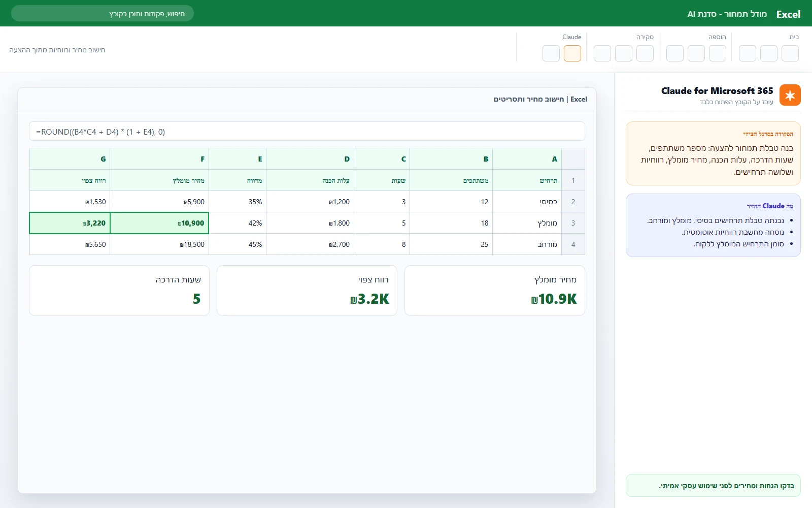Click the non-highlighted button in the Claude ribbon group
Viewport: 812px width, 508px height.
pyautogui.click(x=551, y=53)
